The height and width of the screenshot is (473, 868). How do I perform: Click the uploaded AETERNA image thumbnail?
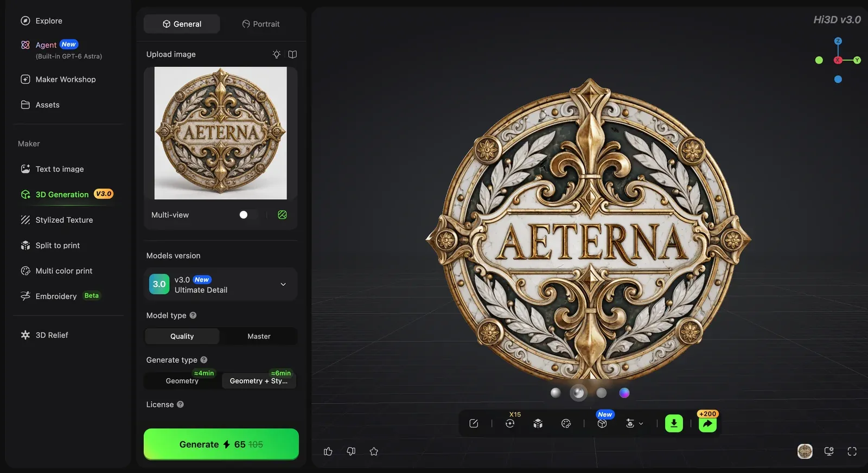click(x=221, y=133)
